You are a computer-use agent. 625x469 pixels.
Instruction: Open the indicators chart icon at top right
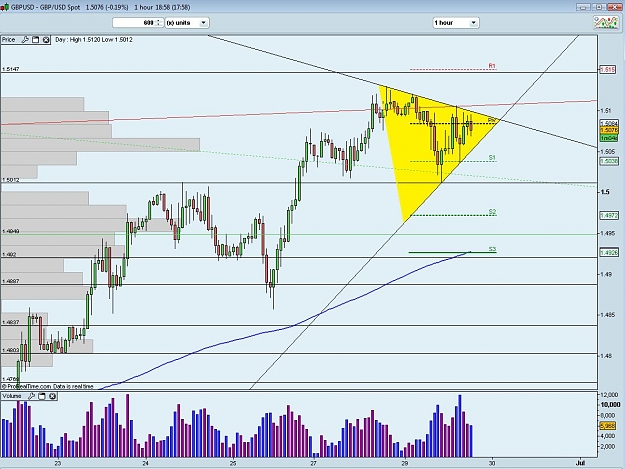tap(606, 23)
